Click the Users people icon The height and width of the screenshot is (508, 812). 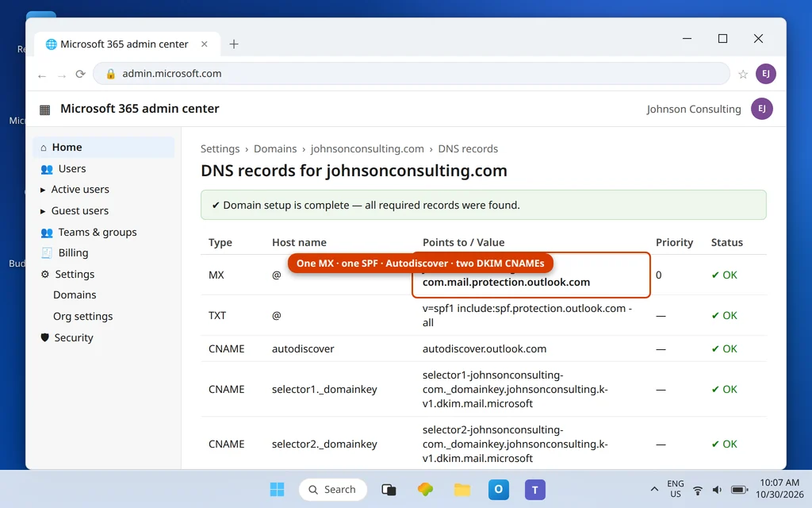coord(47,169)
